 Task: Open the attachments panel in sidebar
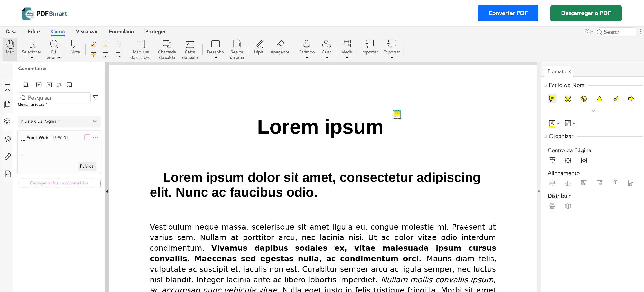pyautogui.click(x=7, y=156)
